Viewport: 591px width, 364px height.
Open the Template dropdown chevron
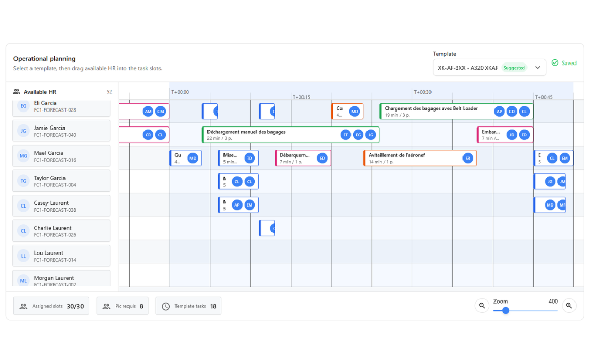(538, 68)
